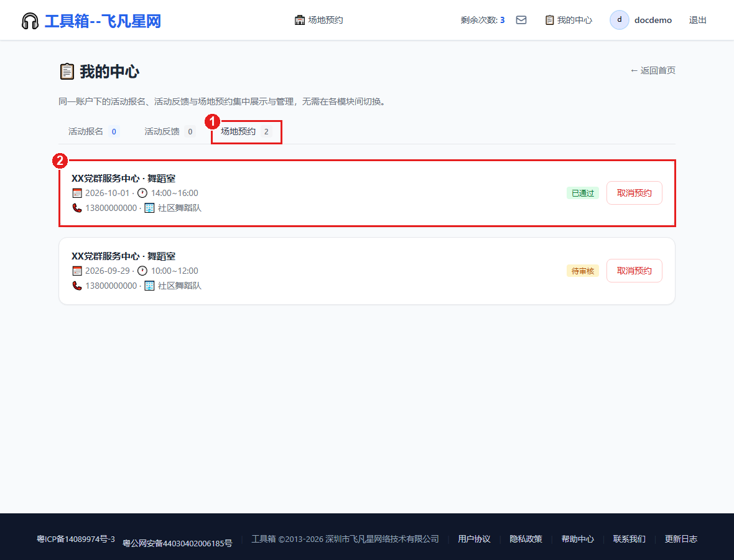
Task: Click calendar icon for 2026-10-01 booking
Action: [x=77, y=193]
